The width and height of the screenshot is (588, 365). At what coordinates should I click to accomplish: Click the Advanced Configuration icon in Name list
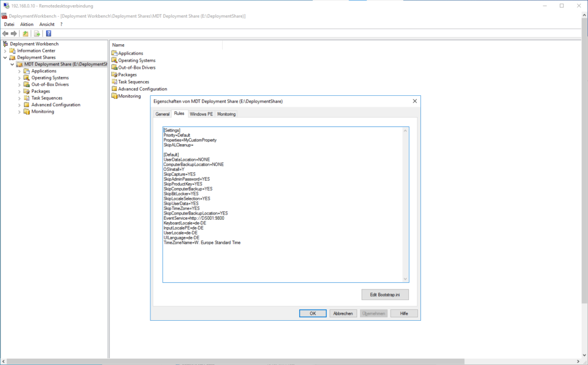coord(114,89)
